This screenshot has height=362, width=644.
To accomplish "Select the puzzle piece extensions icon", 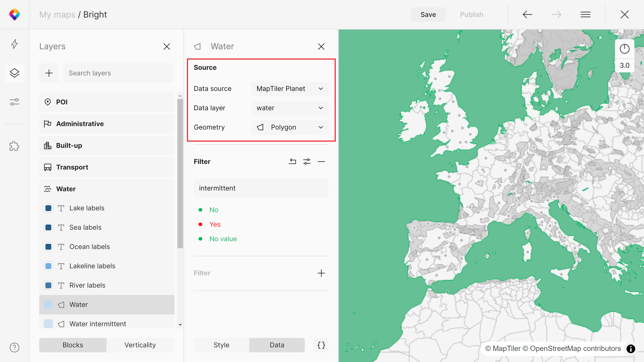I will click(15, 146).
